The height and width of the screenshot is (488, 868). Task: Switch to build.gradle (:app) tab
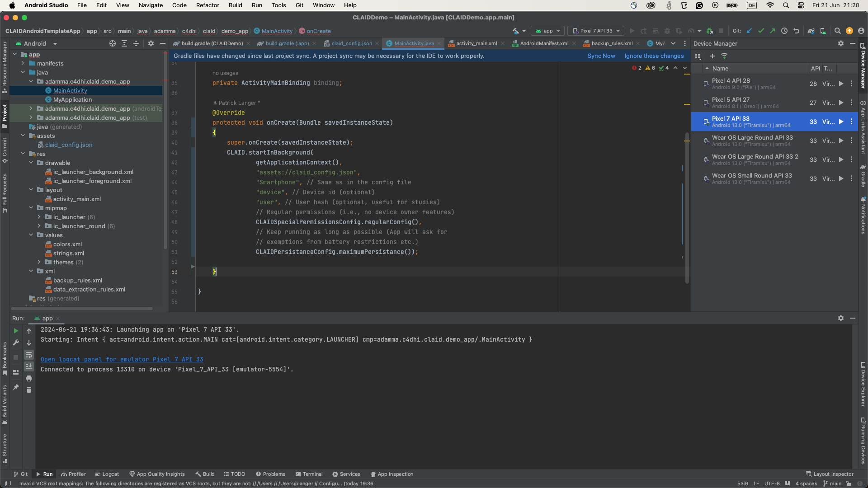click(287, 44)
